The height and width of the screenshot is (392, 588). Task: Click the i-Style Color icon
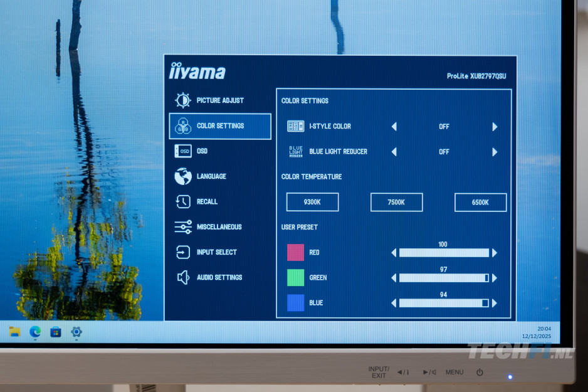(x=295, y=126)
